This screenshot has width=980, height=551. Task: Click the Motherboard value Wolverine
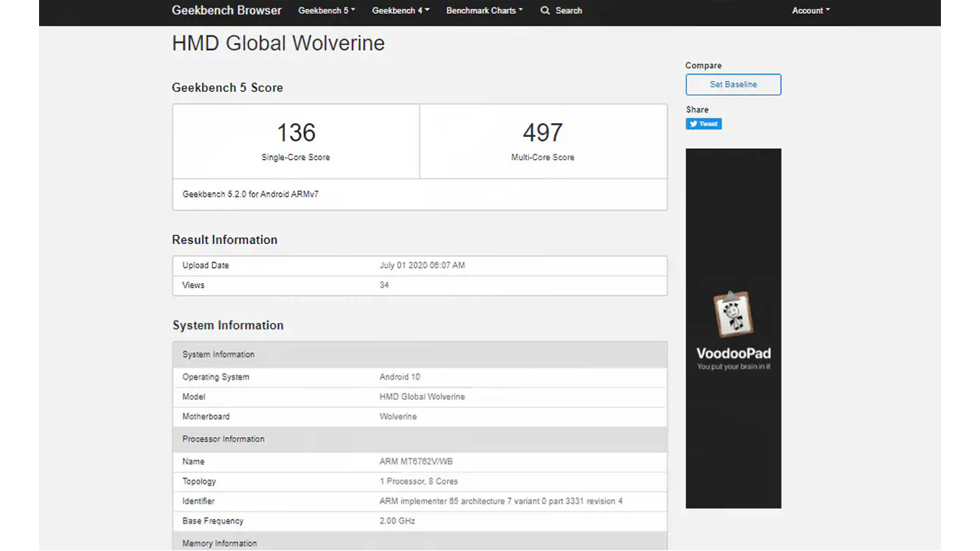(398, 417)
